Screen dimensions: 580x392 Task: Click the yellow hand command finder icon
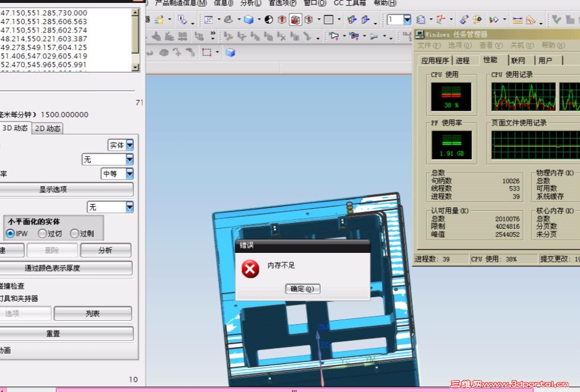pos(160,19)
